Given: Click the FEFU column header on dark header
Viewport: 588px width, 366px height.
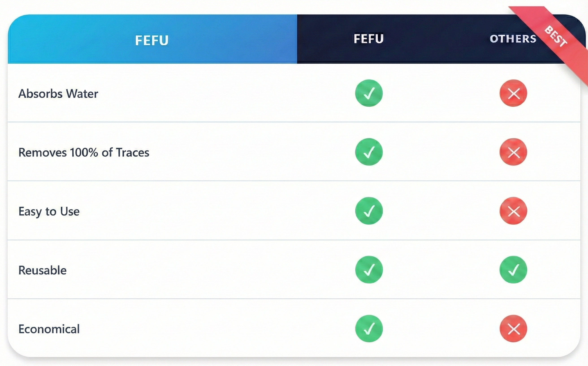Looking at the screenshot, I should pos(369,39).
